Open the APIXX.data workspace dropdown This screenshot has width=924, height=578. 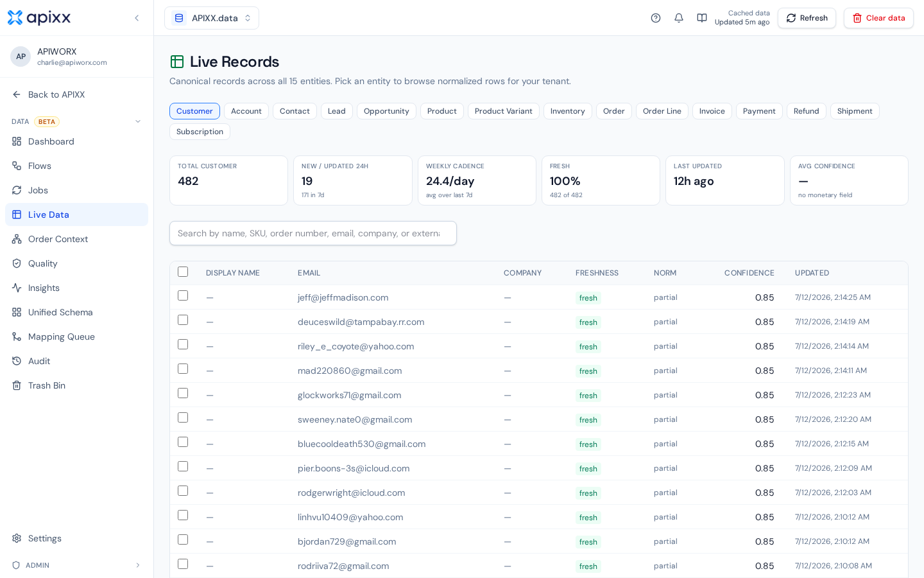point(212,18)
